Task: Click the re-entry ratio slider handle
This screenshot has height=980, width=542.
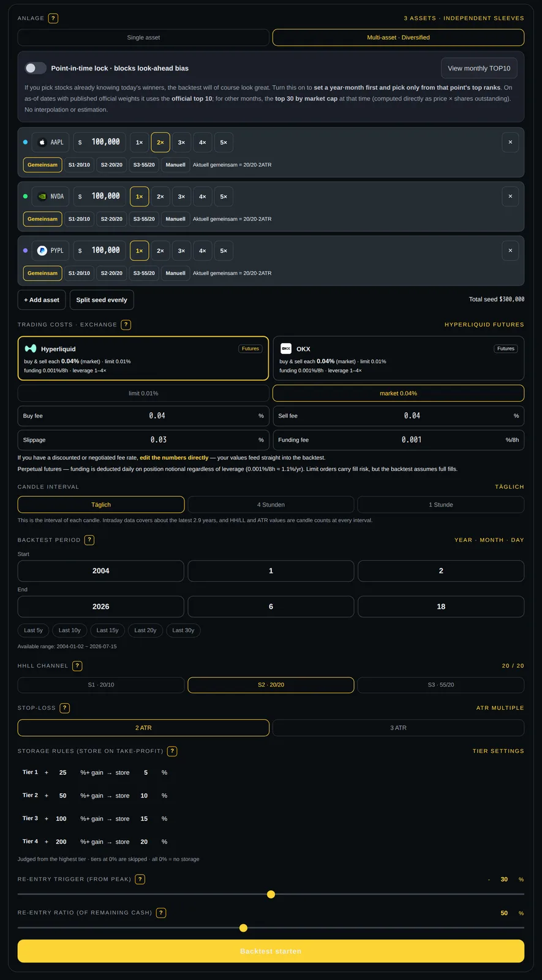Action: (x=243, y=928)
